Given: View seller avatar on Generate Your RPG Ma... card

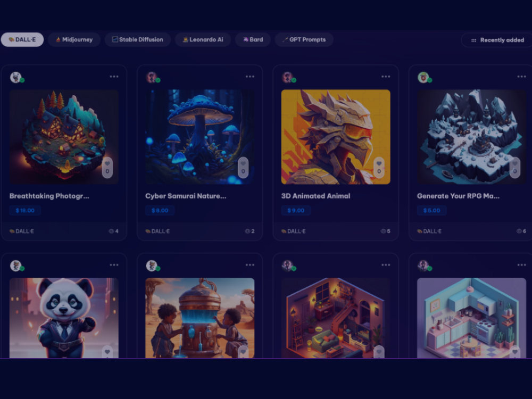Looking at the screenshot, I should 424,77.
